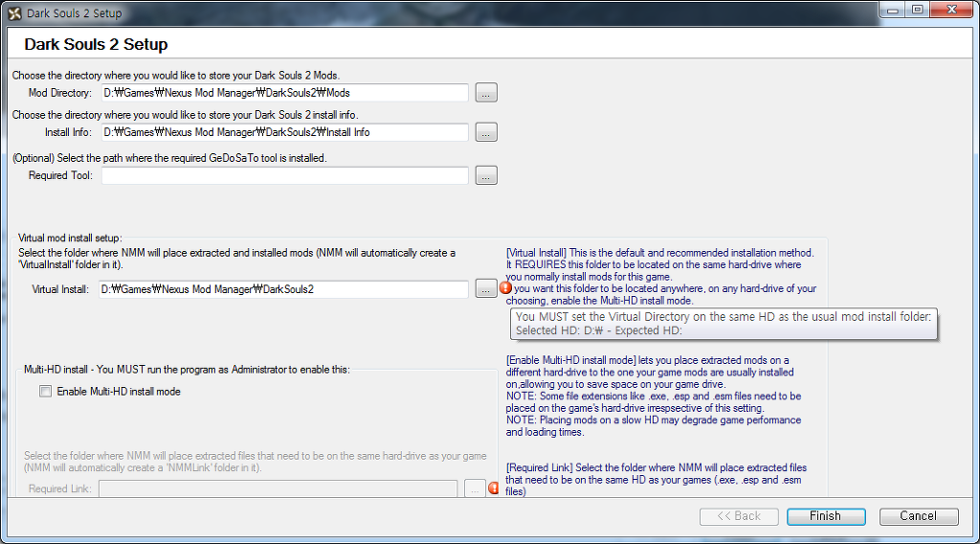Close the setup window with the red X

pyautogui.click(x=952, y=11)
